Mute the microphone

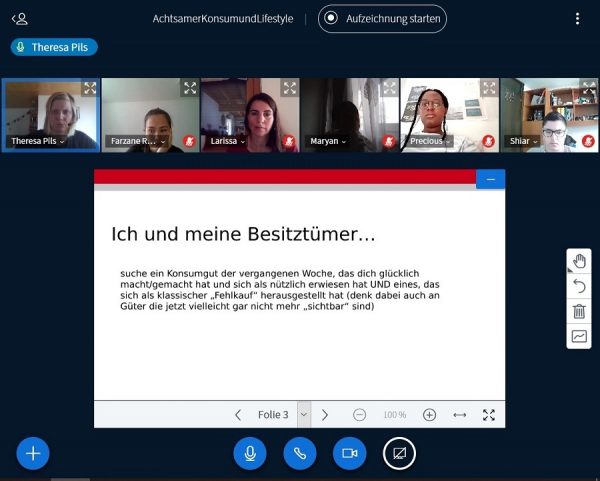pyautogui.click(x=250, y=453)
